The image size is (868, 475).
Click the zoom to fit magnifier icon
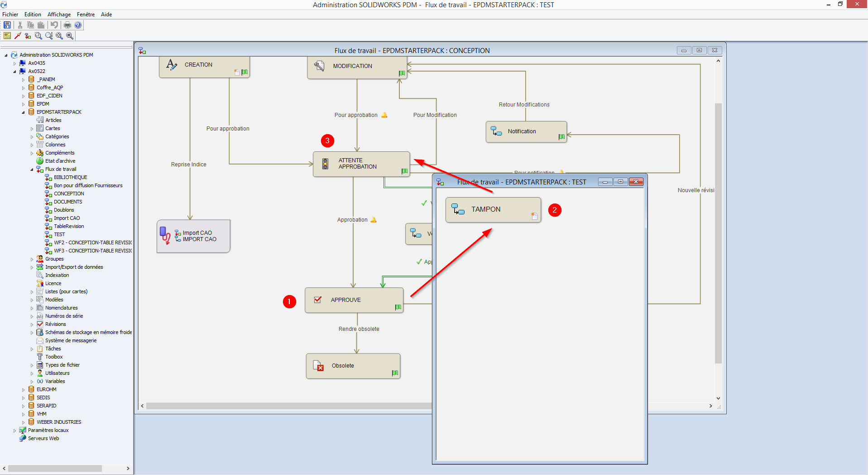pyautogui.click(x=59, y=36)
